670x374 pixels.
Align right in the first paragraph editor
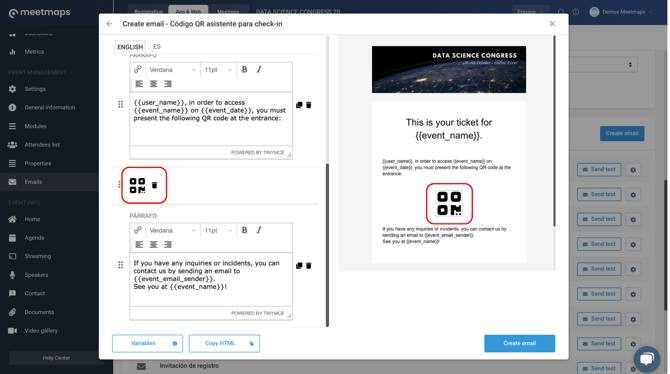point(168,84)
